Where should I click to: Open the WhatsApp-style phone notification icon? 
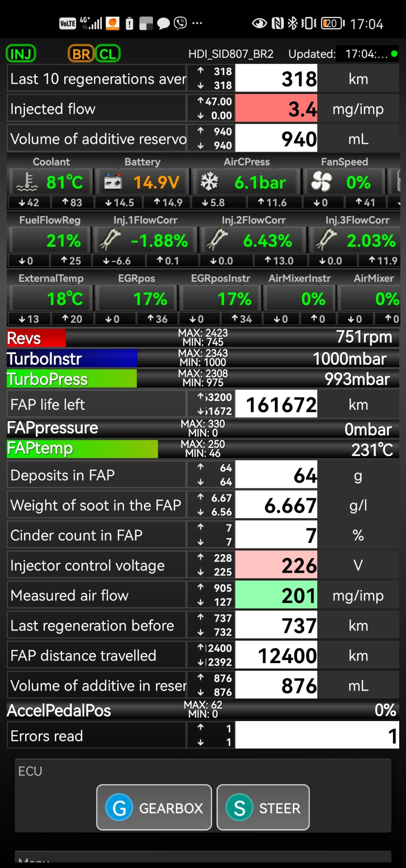pos(180,23)
